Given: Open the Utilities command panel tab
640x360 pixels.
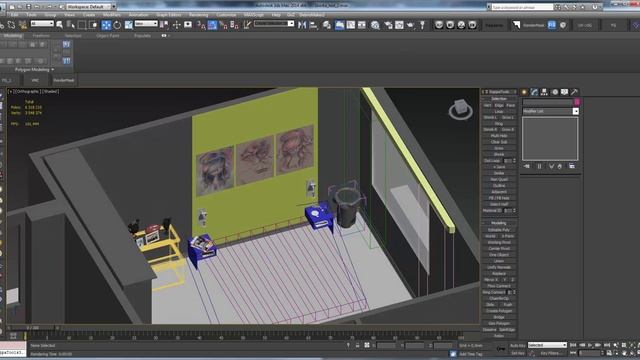Looking at the screenshot, I should tap(574, 92).
